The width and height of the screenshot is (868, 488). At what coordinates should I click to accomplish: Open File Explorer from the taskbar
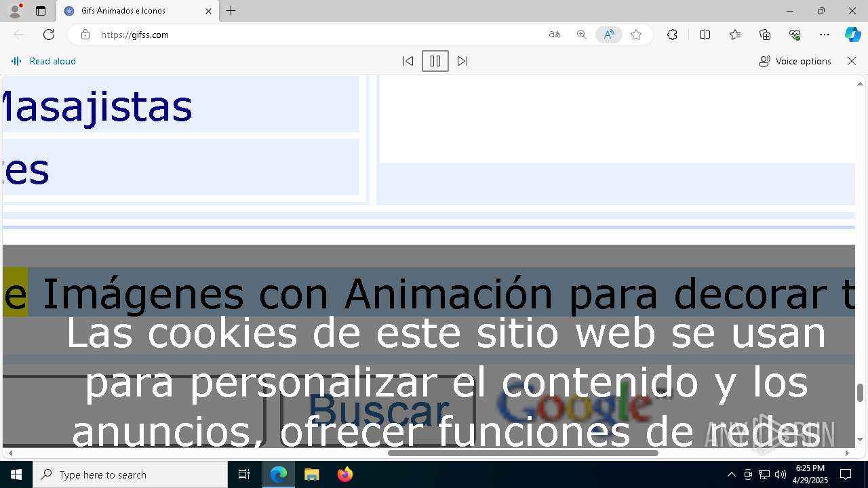pyautogui.click(x=311, y=474)
